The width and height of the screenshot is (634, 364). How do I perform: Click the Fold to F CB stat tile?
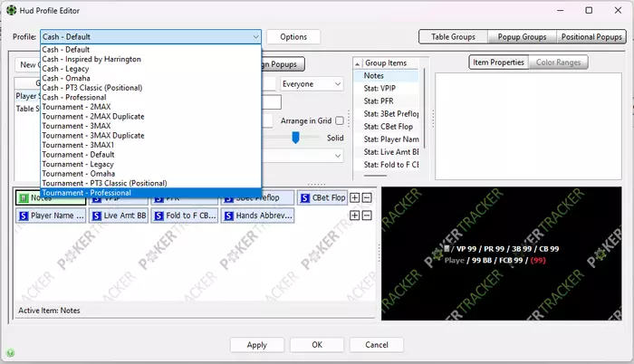185,216
